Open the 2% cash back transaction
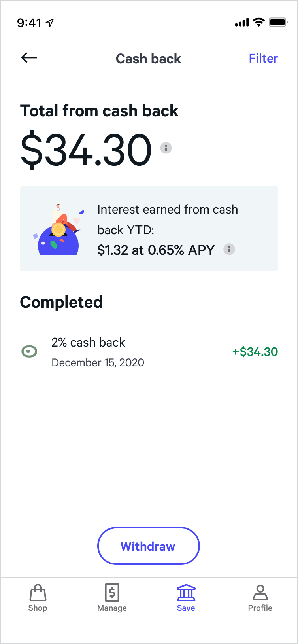The width and height of the screenshot is (298, 644). coord(88,342)
